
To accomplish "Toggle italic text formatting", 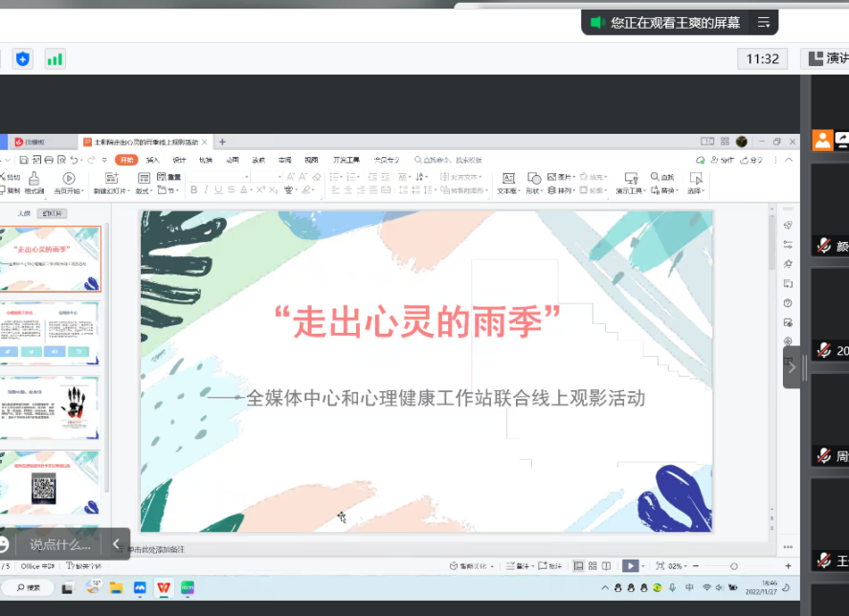I will pos(207,190).
